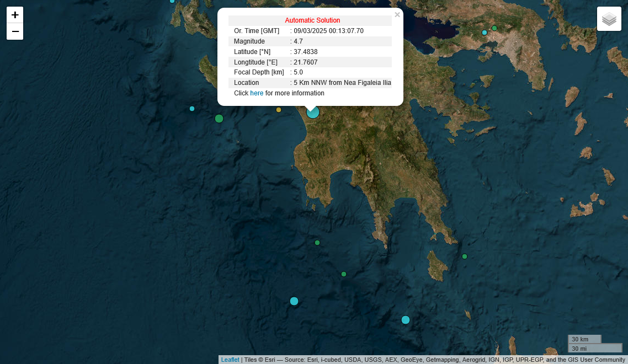The height and width of the screenshot is (364, 628).
Task: Close the Automatic Solution popup
Action: point(397,15)
